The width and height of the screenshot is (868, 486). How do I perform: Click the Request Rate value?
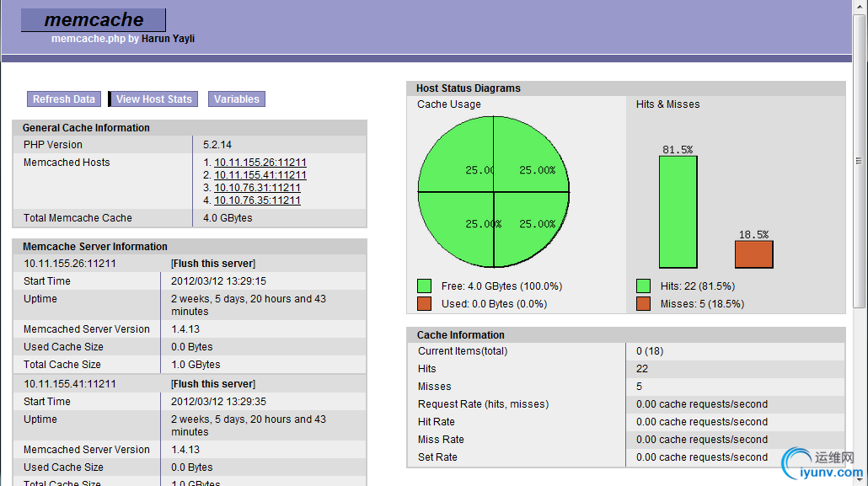(x=702, y=404)
